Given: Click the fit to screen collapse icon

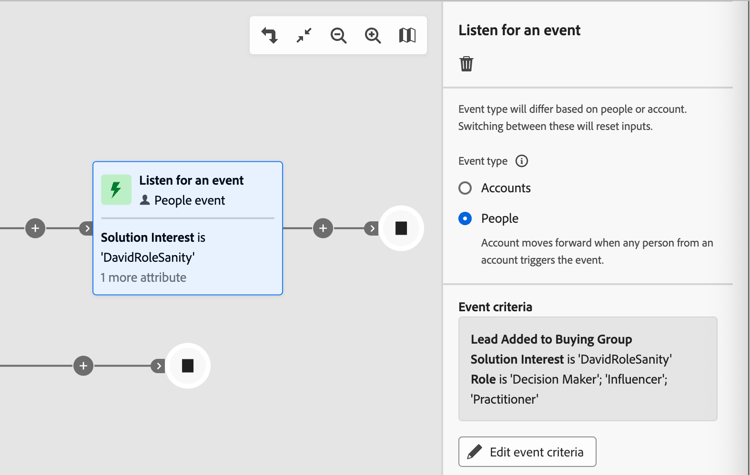Looking at the screenshot, I should coord(304,35).
